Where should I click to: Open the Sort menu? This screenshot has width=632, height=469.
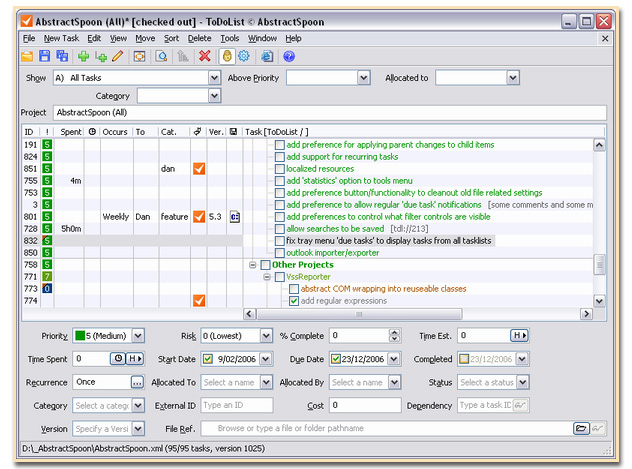[171, 38]
